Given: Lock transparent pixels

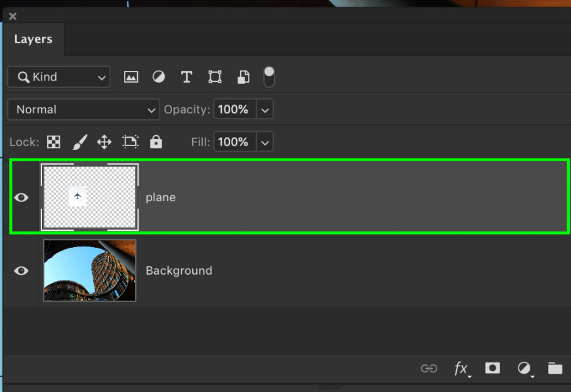Looking at the screenshot, I should 53,142.
